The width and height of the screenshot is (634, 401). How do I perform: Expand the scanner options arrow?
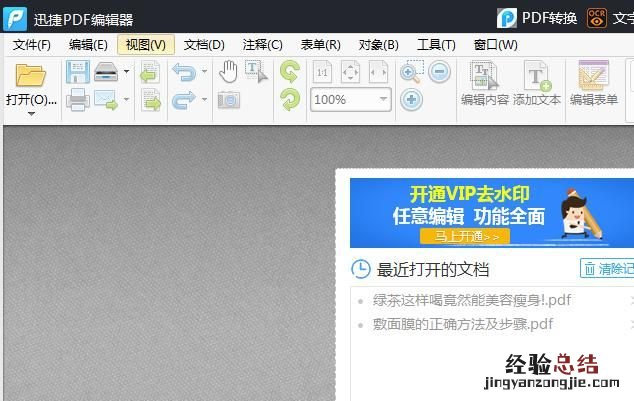pos(127,72)
